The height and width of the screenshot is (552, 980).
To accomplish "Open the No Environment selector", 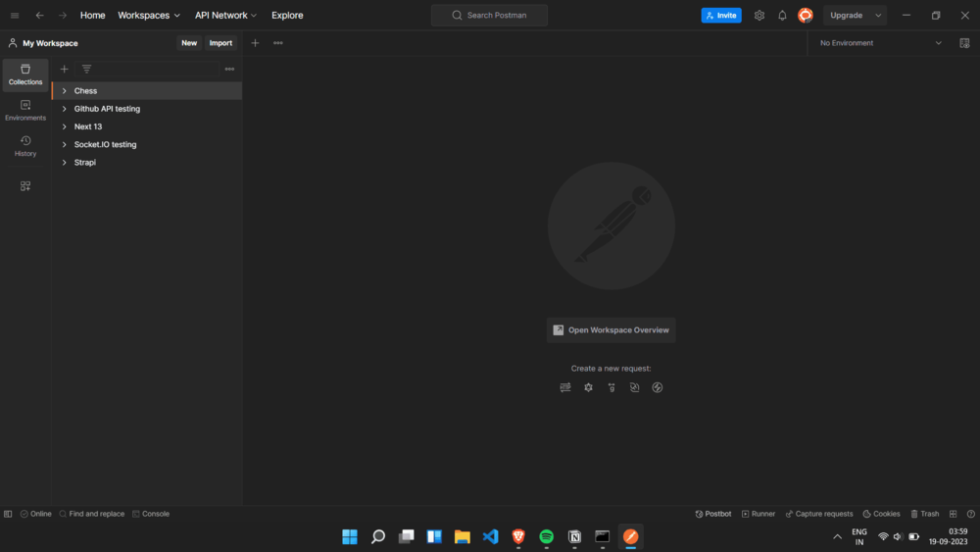I will (880, 43).
